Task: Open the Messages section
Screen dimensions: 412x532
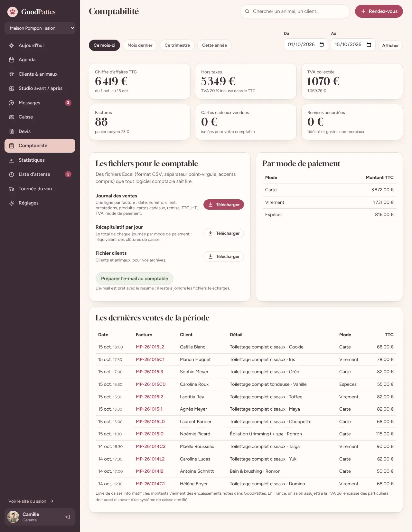Action: (x=40, y=103)
